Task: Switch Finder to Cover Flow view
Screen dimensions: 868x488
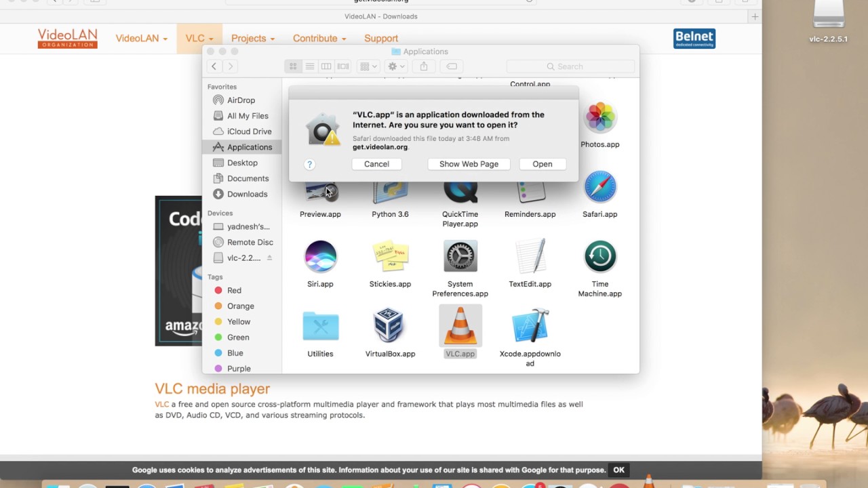Action: click(343, 66)
